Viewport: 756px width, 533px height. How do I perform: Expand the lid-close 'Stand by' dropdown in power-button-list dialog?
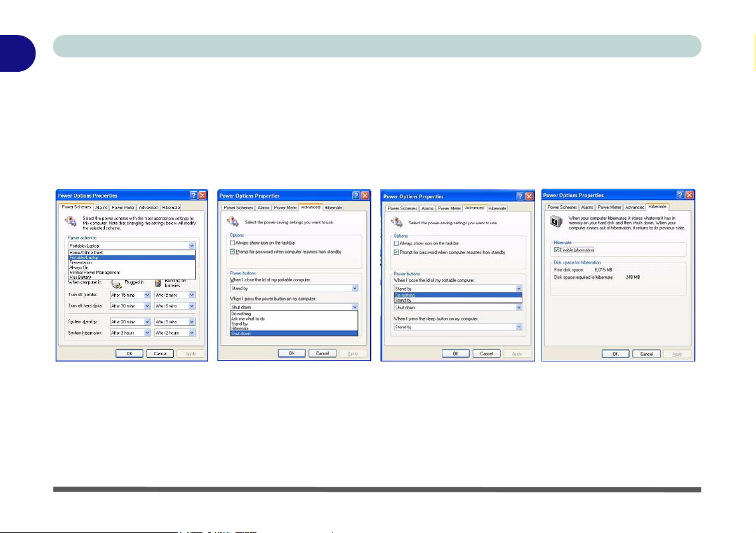[x=355, y=288]
